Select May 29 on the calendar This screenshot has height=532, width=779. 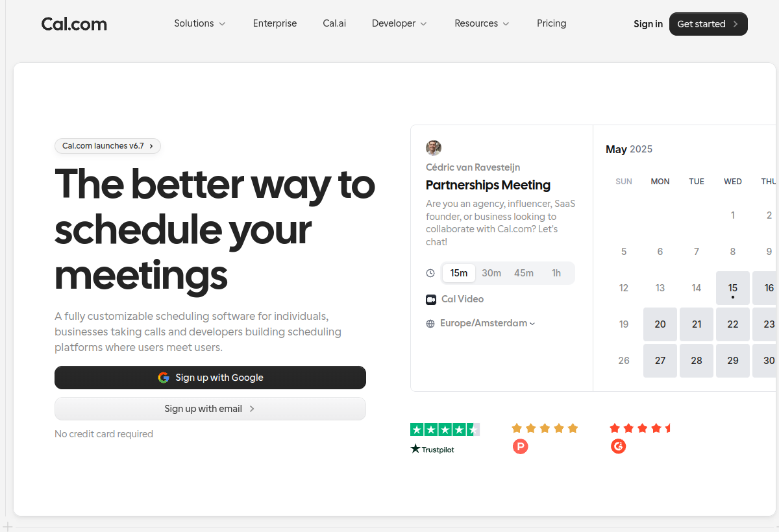point(733,361)
